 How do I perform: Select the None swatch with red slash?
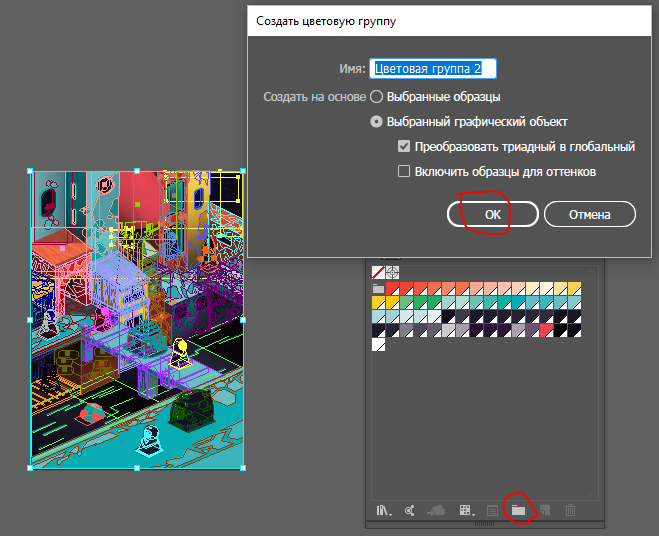pyautogui.click(x=378, y=272)
